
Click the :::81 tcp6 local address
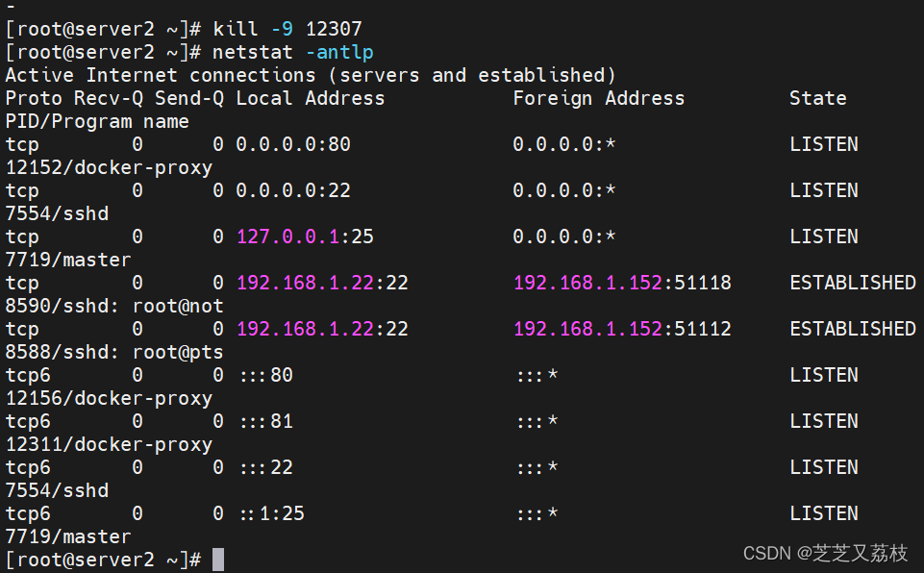[264, 421]
